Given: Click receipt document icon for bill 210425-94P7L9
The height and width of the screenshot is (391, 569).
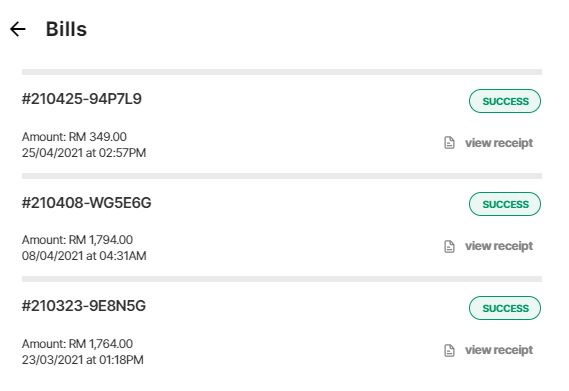Looking at the screenshot, I should point(449,143).
